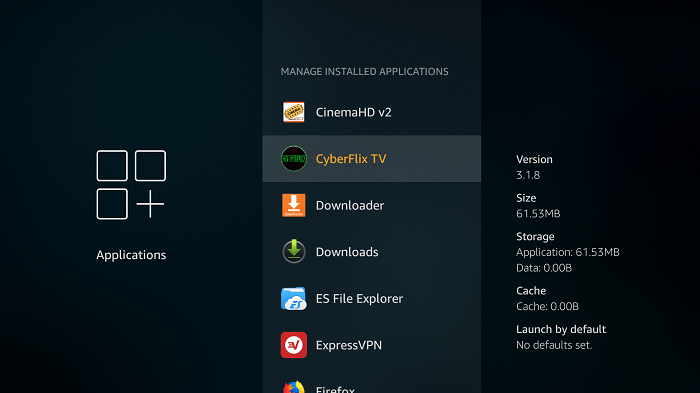
Task: Click the Version label
Action: coord(534,159)
